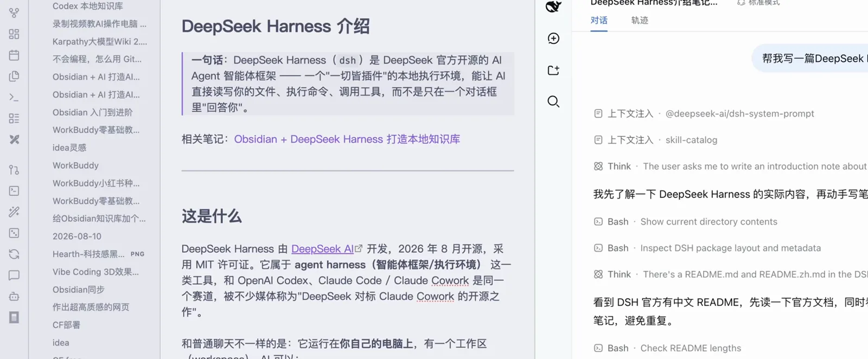The image size is (868, 359).
Task: Follow link 'Obsidian + DeepSeek Harness 打造本地知识库'
Action: click(347, 139)
